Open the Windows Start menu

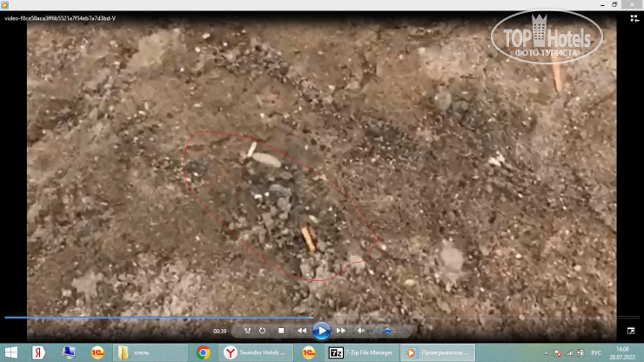(x=11, y=352)
